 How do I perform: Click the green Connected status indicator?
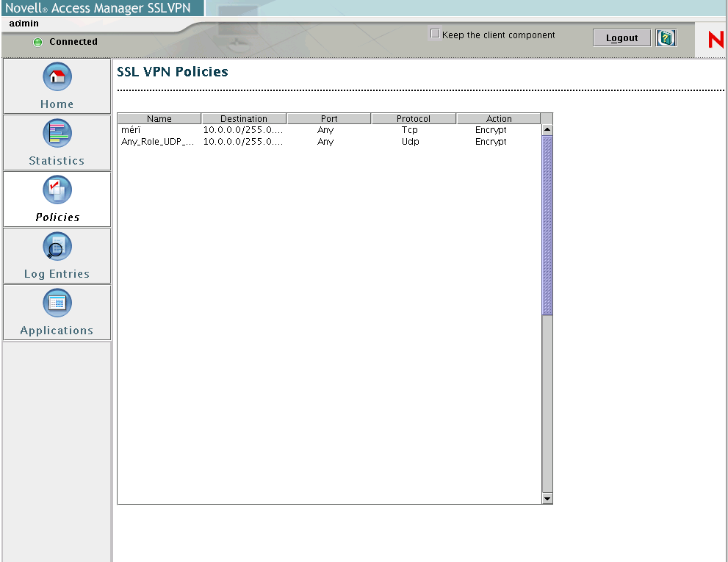37,42
